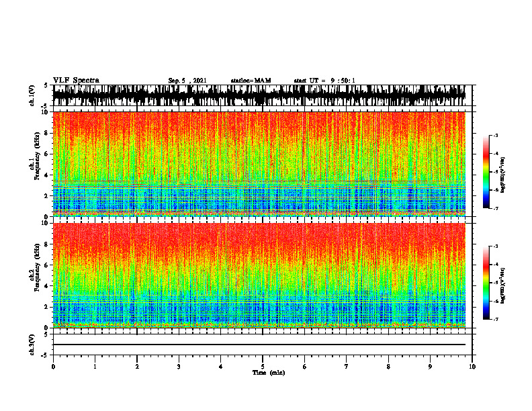Click time axis tick label "6"
This screenshot has height=411, width=532.
tap(304, 367)
